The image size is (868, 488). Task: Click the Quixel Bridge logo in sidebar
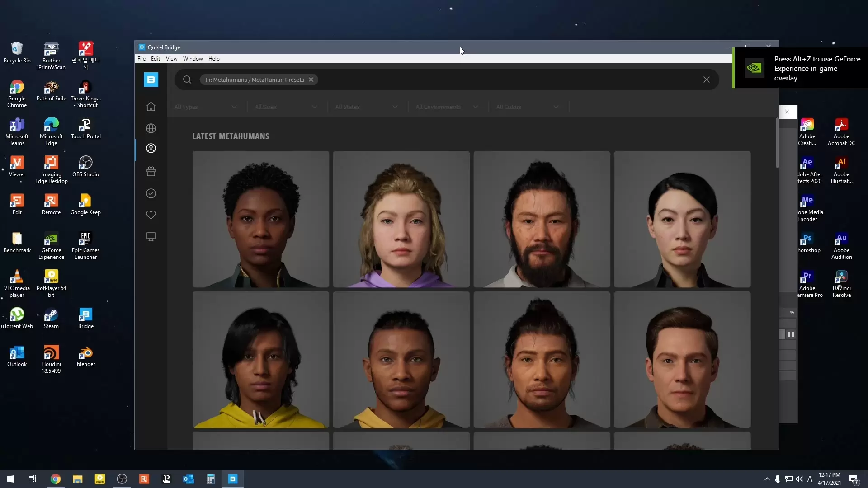coord(151,80)
